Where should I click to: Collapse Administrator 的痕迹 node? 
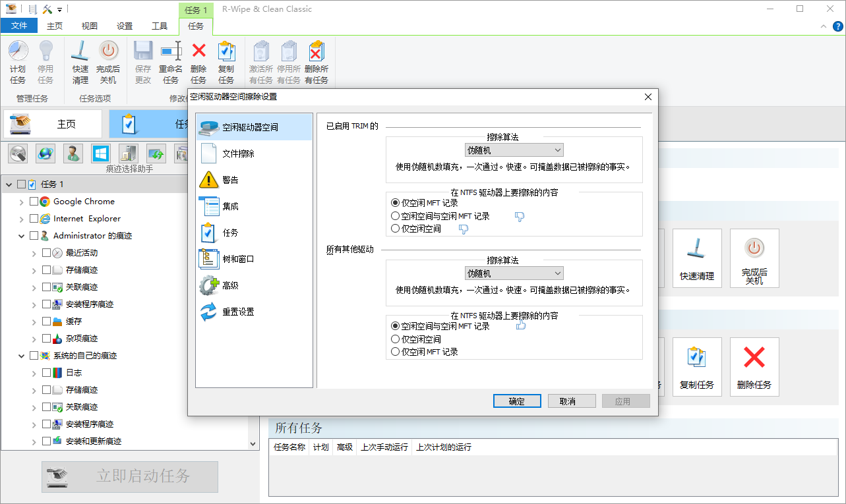coord(22,236)
